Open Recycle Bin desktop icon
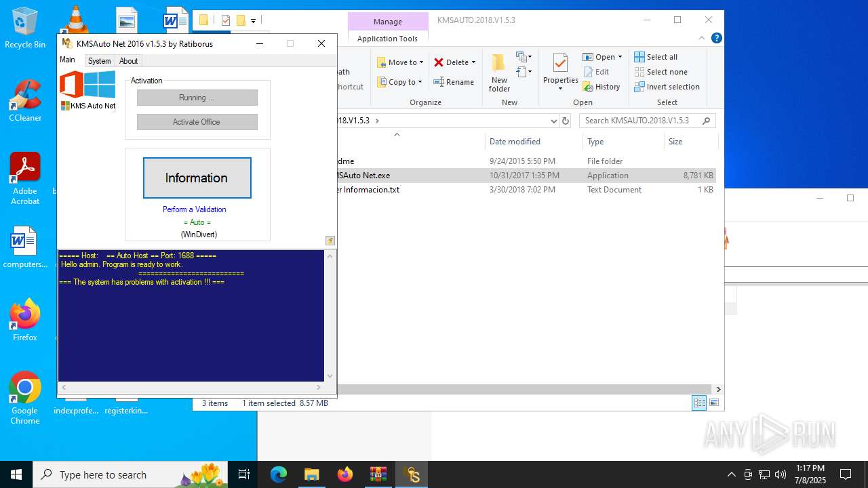868x488 pixels. [25, 27]
